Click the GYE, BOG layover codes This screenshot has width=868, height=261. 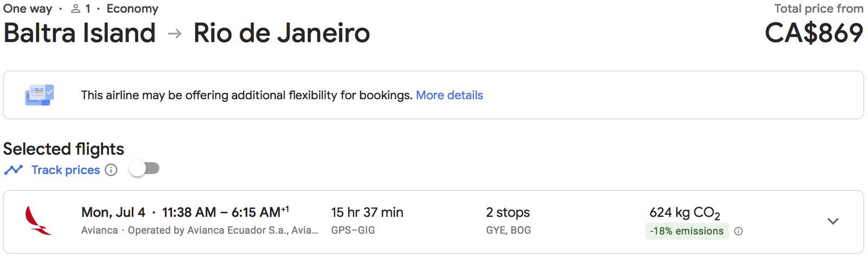pyautogui.click(x=508, y=230)
